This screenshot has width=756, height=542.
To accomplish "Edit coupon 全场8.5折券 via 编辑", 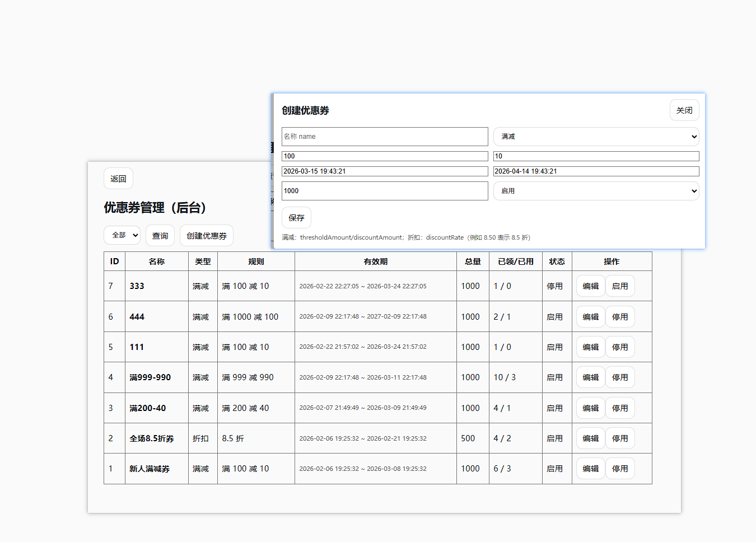I will tap(591, 438).
